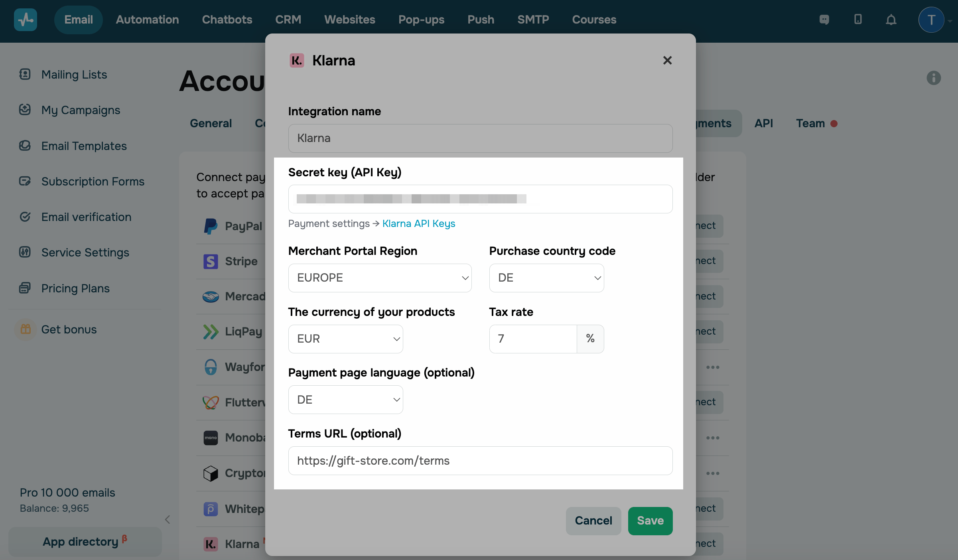The width and height of the screenshot is (958, 560).
Task: Switch to the Automation menu
Action: tap(147, 20)
